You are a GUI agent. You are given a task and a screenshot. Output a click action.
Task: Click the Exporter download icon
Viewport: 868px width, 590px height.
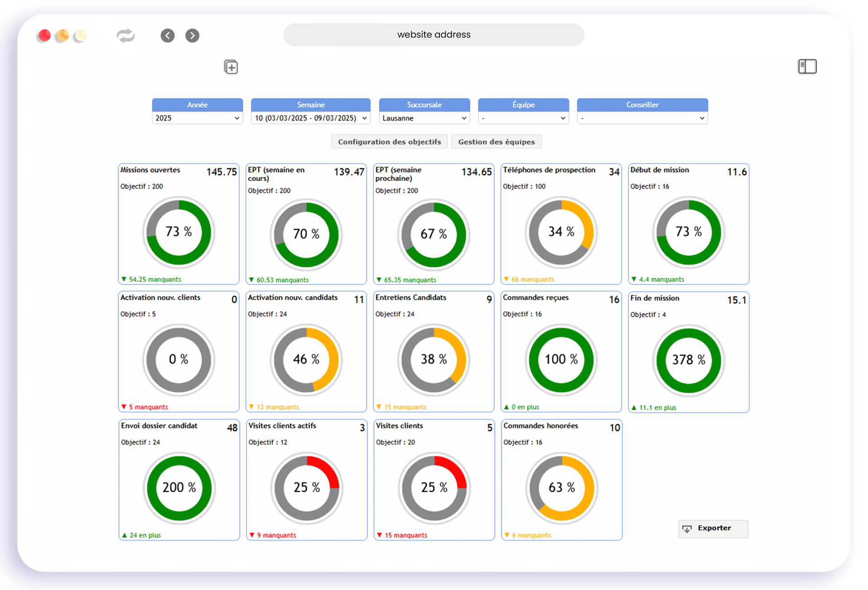tap(687, 528)
